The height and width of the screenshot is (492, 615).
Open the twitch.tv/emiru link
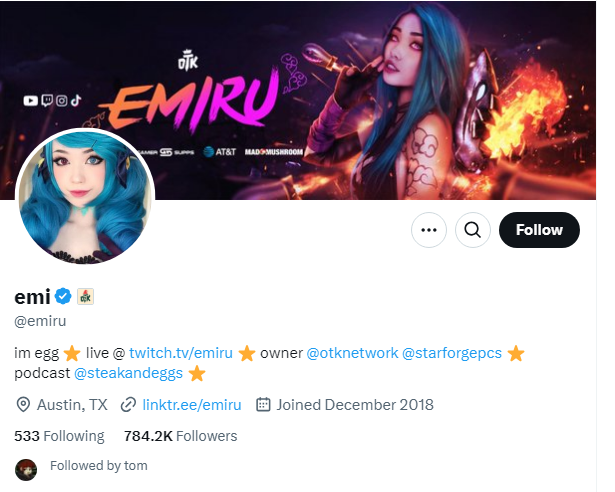(x=181, y=353)
